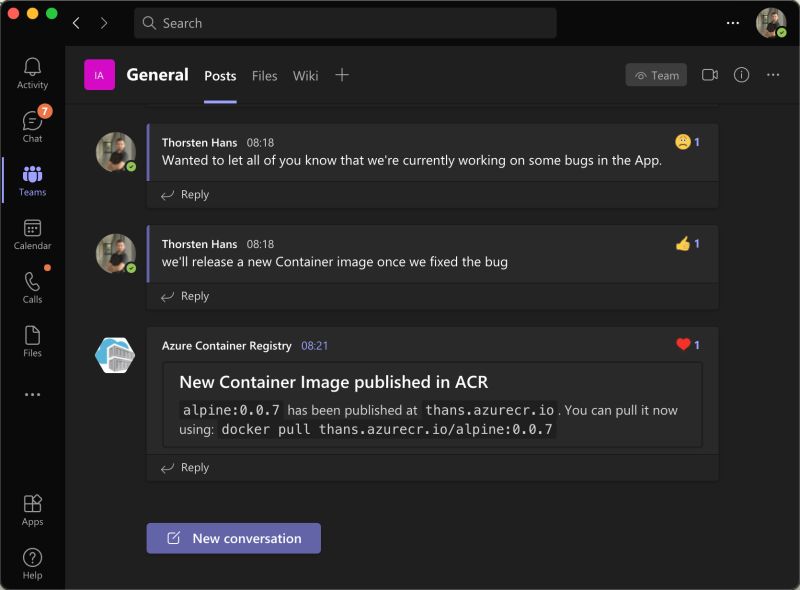Screen dimensions: 800x590
Task: Open the Files section
Action: tap(32, 340)
